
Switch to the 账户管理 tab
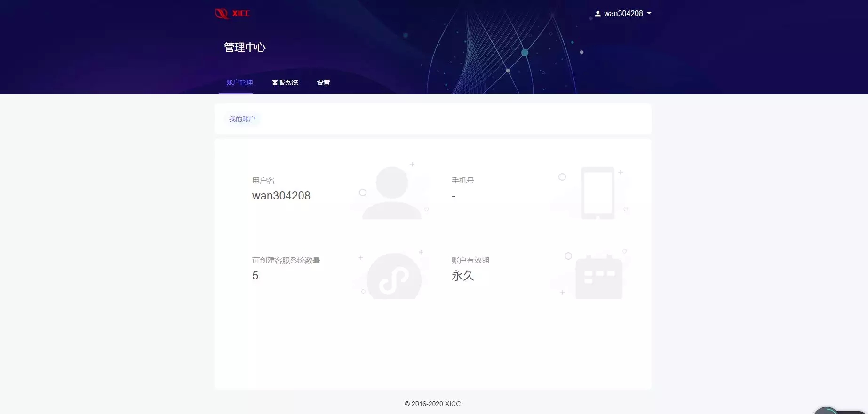pos(239,82)
